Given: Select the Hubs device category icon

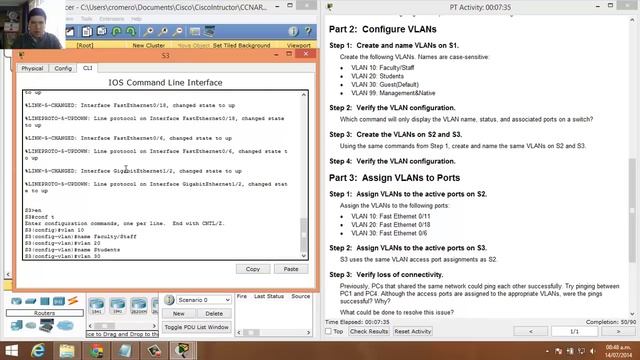Looking at the screenshot, I should coord(44,301).
